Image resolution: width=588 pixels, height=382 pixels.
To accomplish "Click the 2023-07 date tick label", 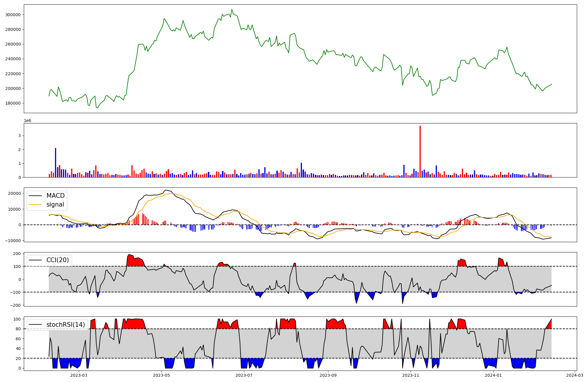I will click(x=244, y=375).
